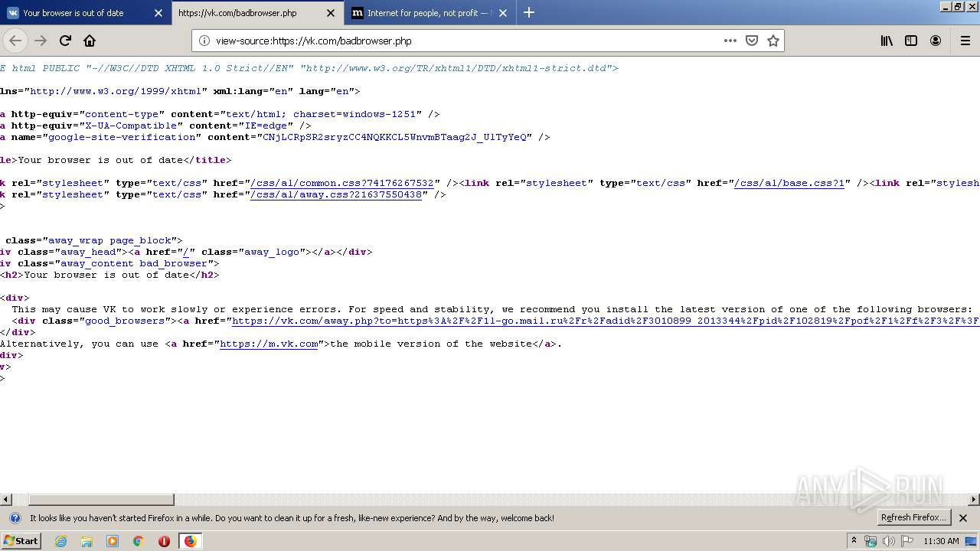Close the 'Internet for people' tab
Screen dimensions: 980x551
pos(504,13)
